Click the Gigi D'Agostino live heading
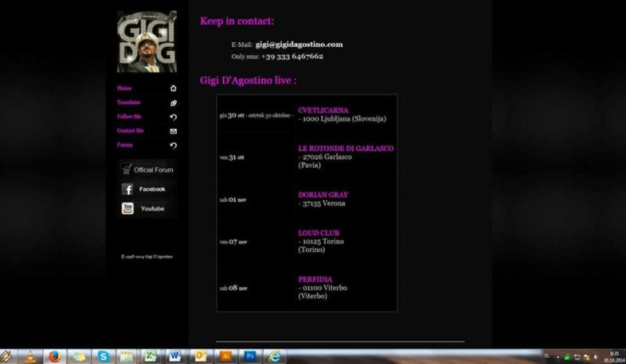Viewport: 626px width, 364px height. 248,81
